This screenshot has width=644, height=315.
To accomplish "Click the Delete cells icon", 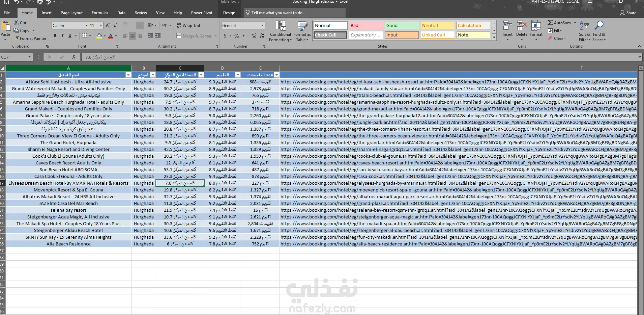I will (522, 26).
